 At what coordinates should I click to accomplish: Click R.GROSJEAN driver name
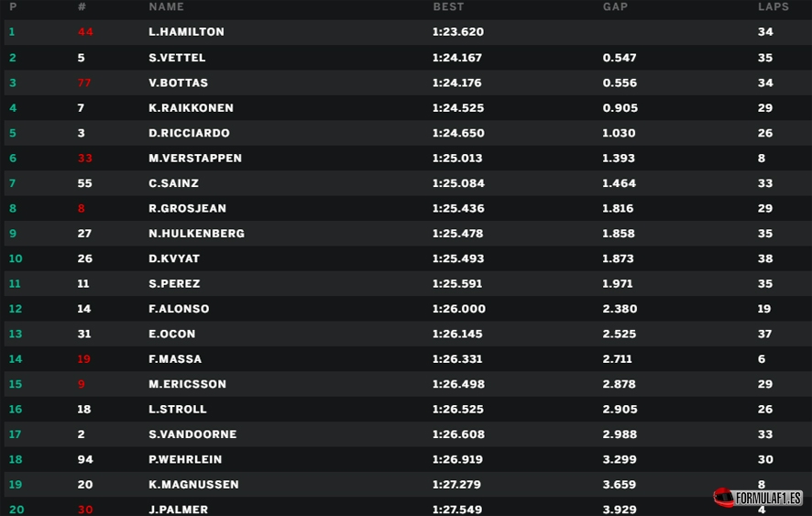[188, 208]
